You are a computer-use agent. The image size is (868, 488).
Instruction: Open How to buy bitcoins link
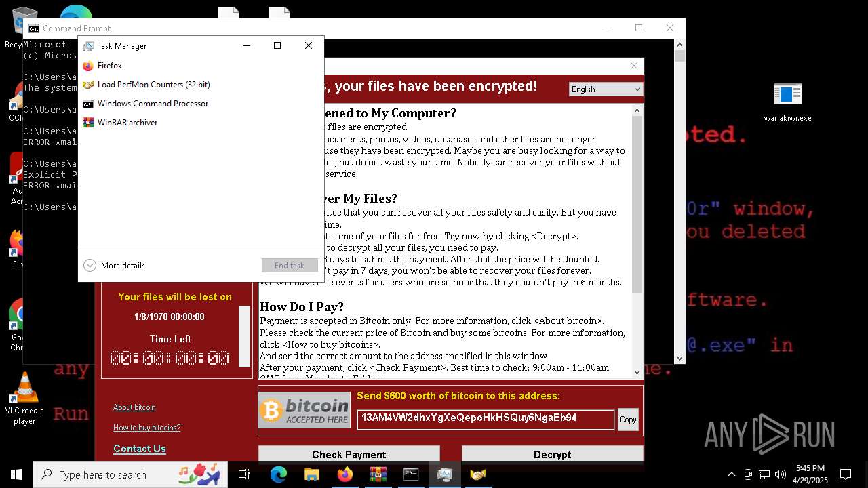(x=146, y=428)
